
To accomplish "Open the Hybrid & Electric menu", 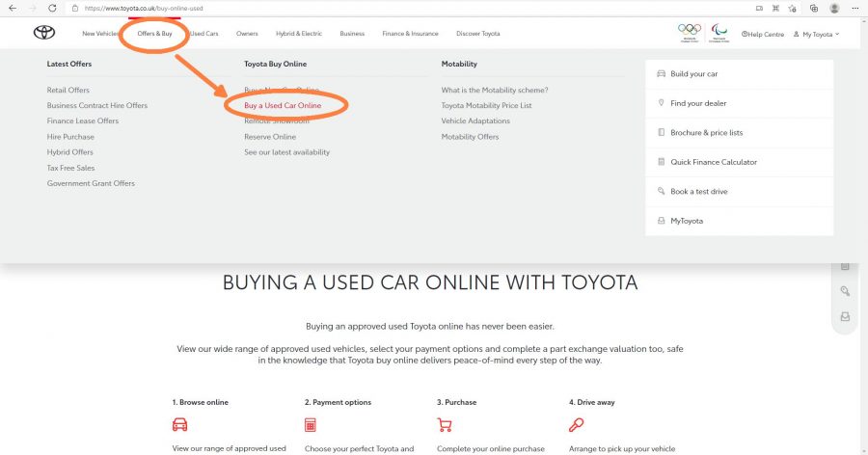I will tap(299, 34).
